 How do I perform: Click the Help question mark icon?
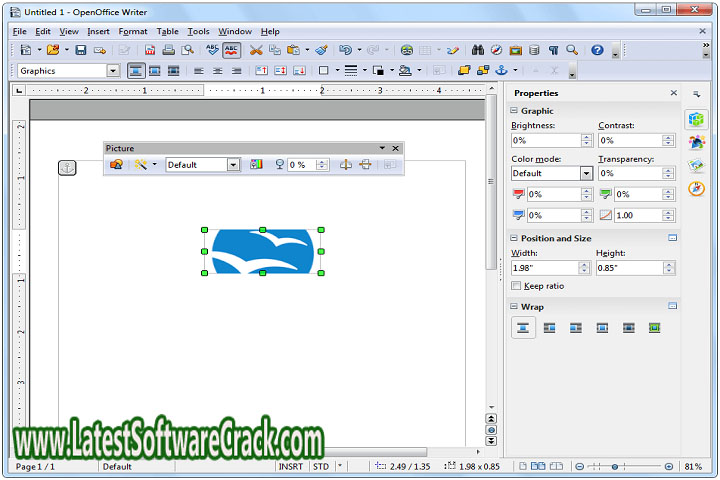(597, 50)
